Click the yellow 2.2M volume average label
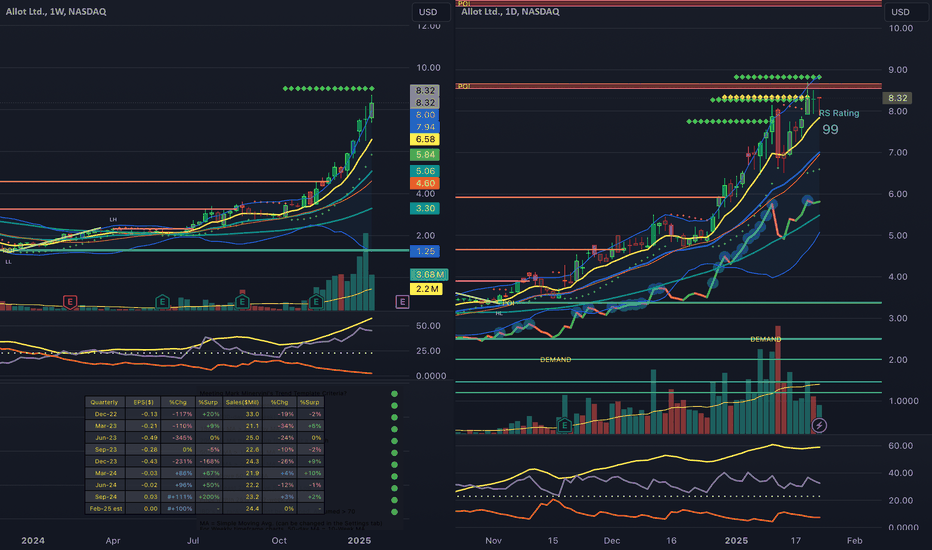Image resolution: width=932 pixels, height=550 pixels. [x=426, y=289]
